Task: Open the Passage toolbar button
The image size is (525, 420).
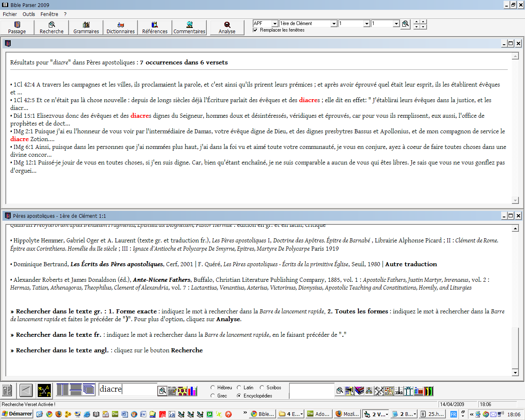Action: 17,27
